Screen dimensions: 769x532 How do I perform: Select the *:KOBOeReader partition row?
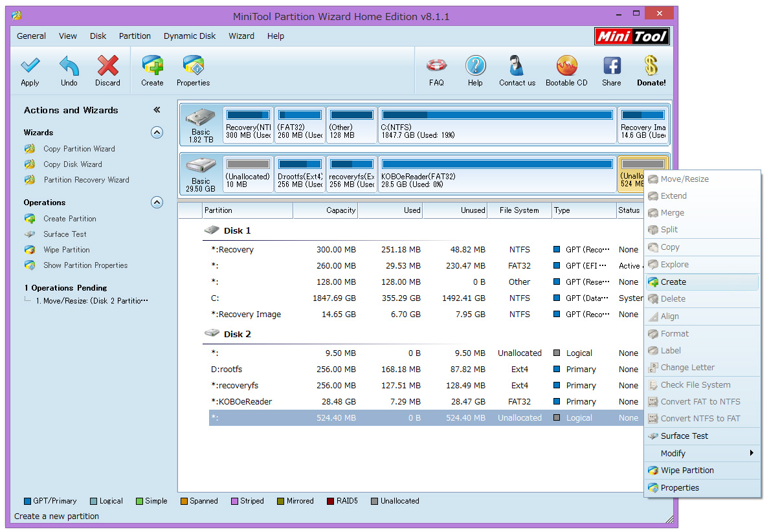click(426, 401)
